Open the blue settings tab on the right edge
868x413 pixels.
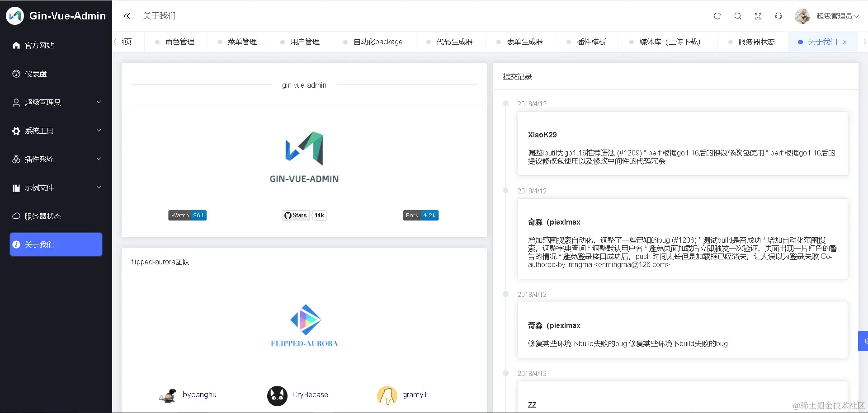click(x=863, y=341)
